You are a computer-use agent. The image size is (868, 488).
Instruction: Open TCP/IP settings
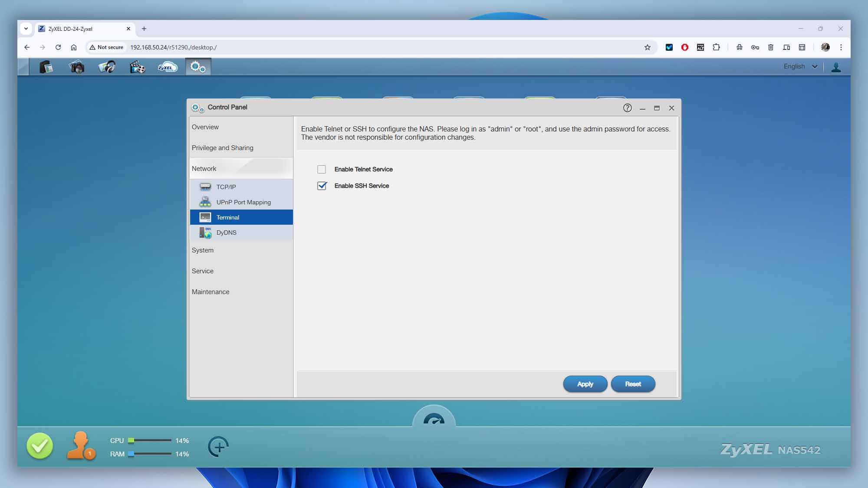pos(241,187)
